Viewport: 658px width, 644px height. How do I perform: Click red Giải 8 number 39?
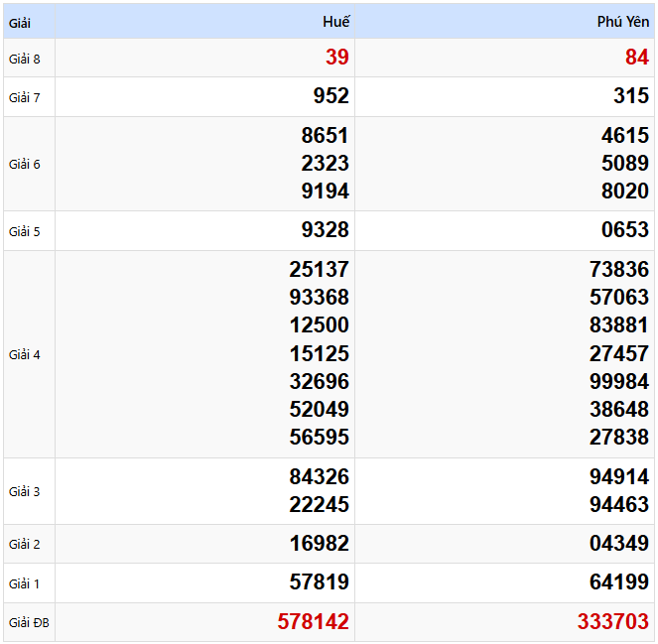pos(336,58)
